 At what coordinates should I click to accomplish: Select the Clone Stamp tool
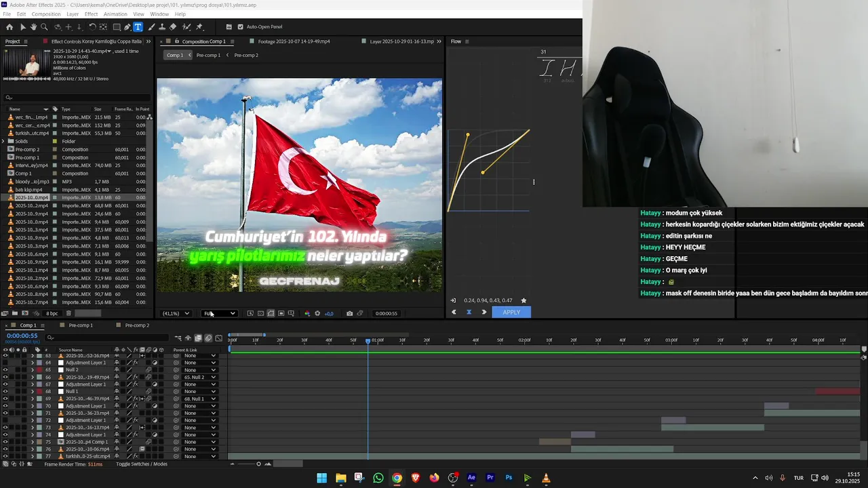click(162, 27)
